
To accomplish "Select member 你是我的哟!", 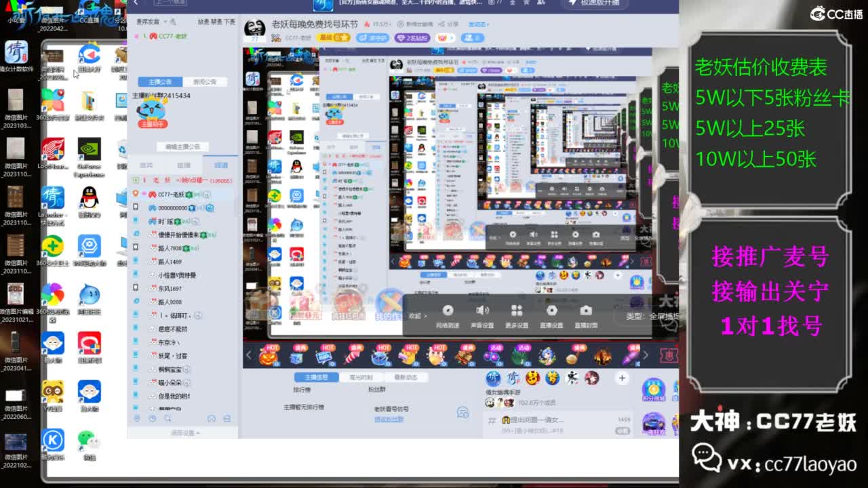I will (x=183, y=396).
